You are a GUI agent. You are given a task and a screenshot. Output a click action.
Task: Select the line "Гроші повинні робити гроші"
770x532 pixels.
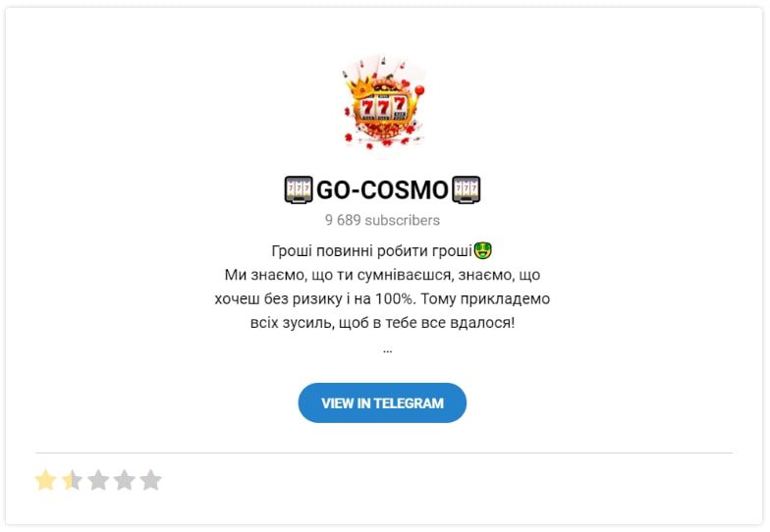point(371,251)
